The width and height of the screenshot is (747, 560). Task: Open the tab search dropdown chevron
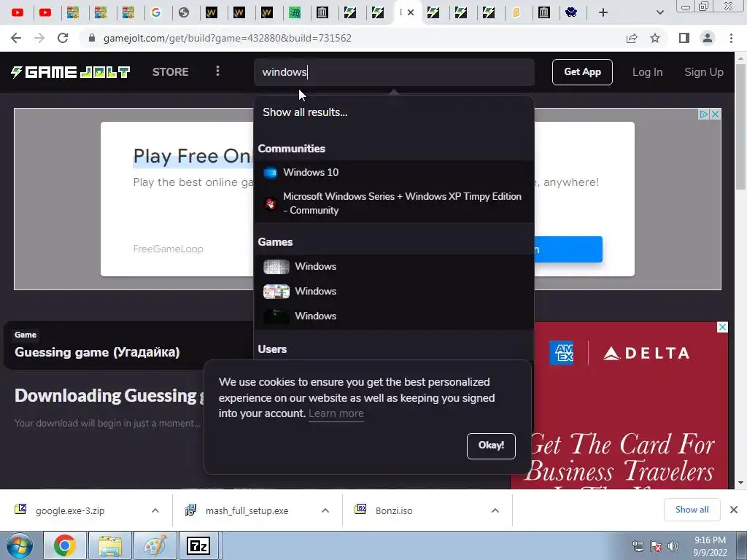659,12
